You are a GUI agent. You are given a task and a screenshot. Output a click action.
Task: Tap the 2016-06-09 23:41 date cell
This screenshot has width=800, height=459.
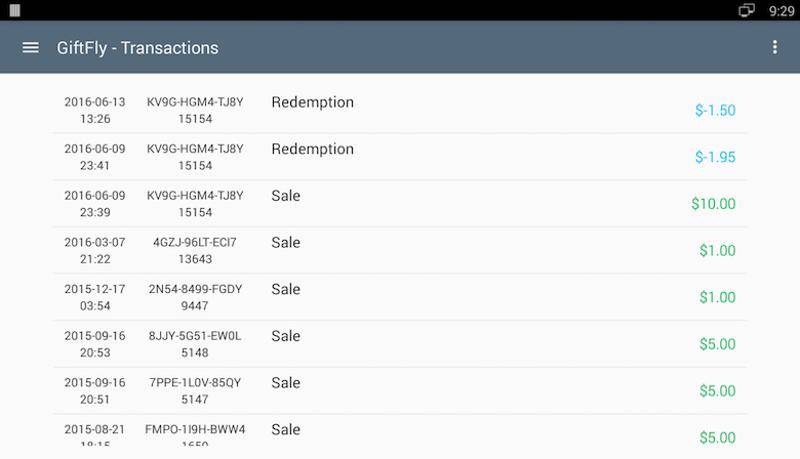pos(95,157)
